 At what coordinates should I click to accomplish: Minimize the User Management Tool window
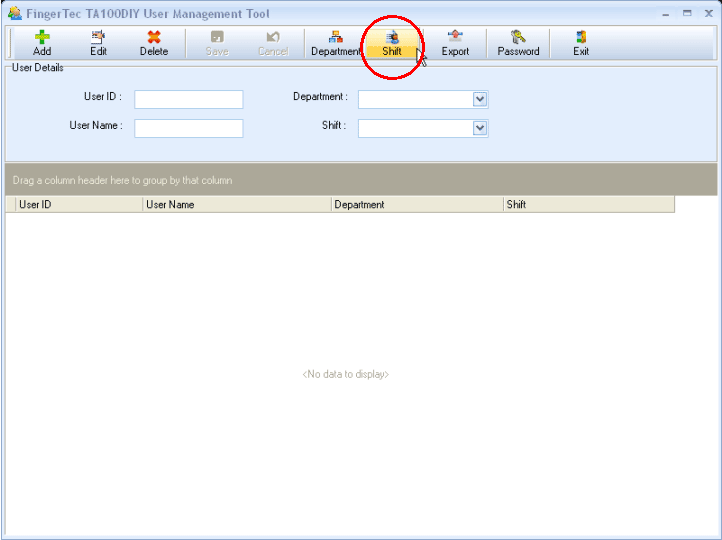click(x=666, y=14)
